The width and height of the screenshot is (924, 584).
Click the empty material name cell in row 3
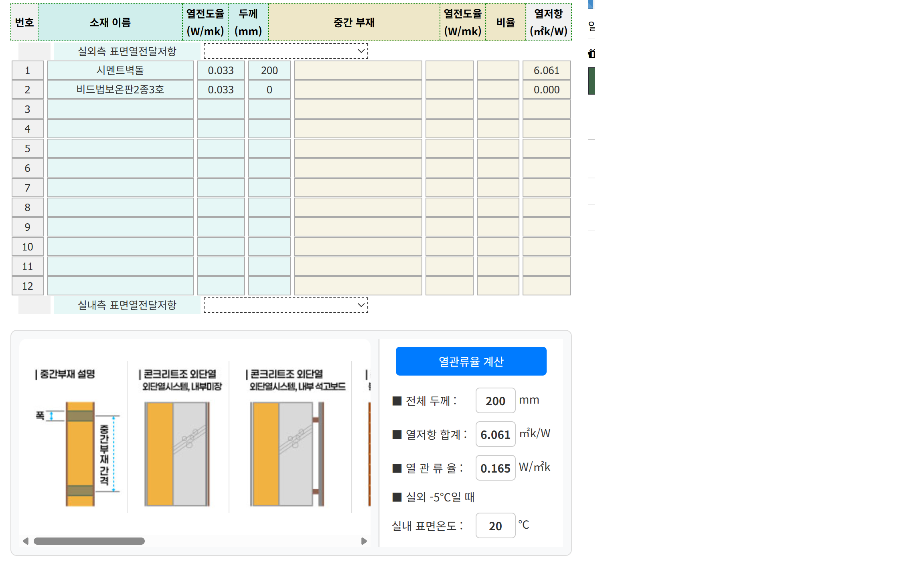tap(120, 109)
